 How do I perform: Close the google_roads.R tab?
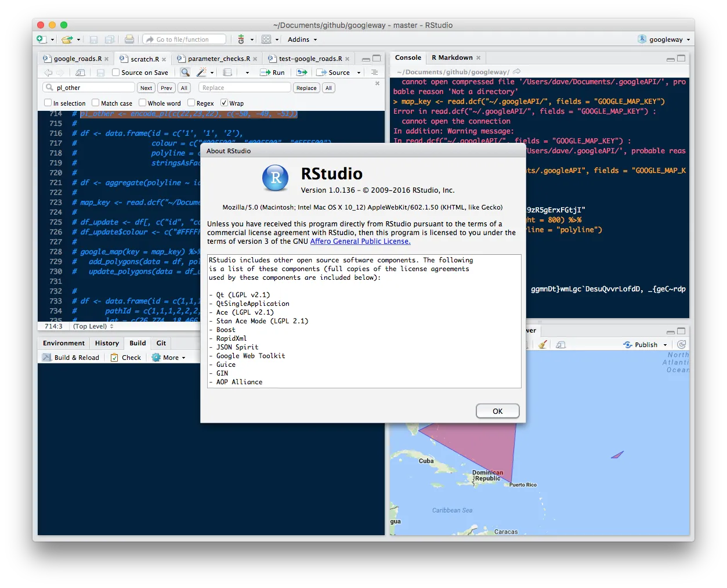point(107,59)
